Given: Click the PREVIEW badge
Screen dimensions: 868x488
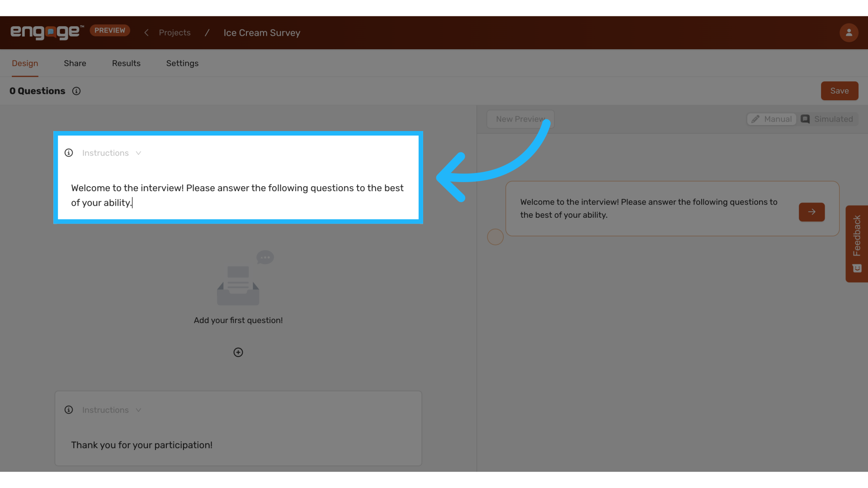Looking at the screenshot, I should click(110, 30).
